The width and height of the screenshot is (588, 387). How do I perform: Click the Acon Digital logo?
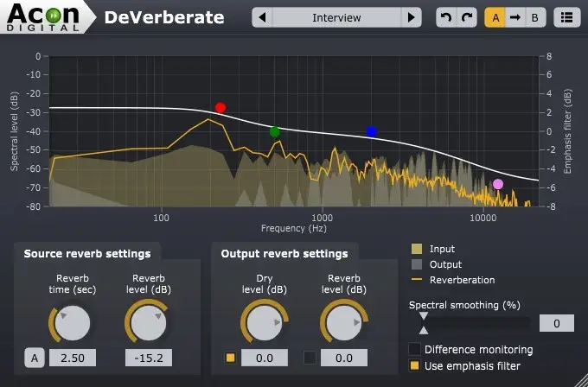(x=43, y=17)
